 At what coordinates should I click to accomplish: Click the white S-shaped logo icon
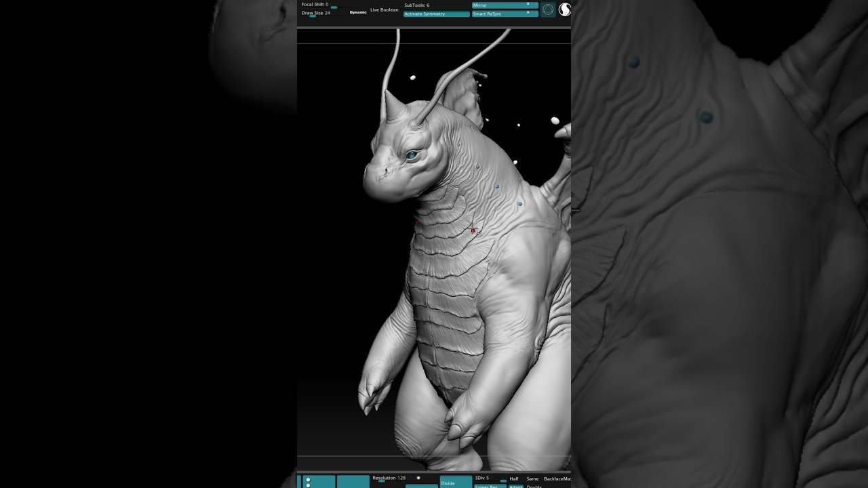(565, 9)
